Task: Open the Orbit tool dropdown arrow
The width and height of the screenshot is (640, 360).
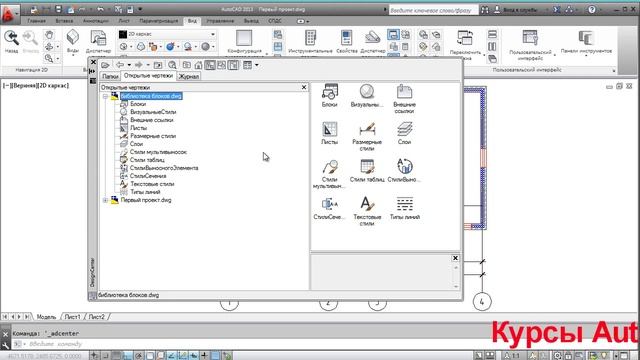Action: [58, 47]
